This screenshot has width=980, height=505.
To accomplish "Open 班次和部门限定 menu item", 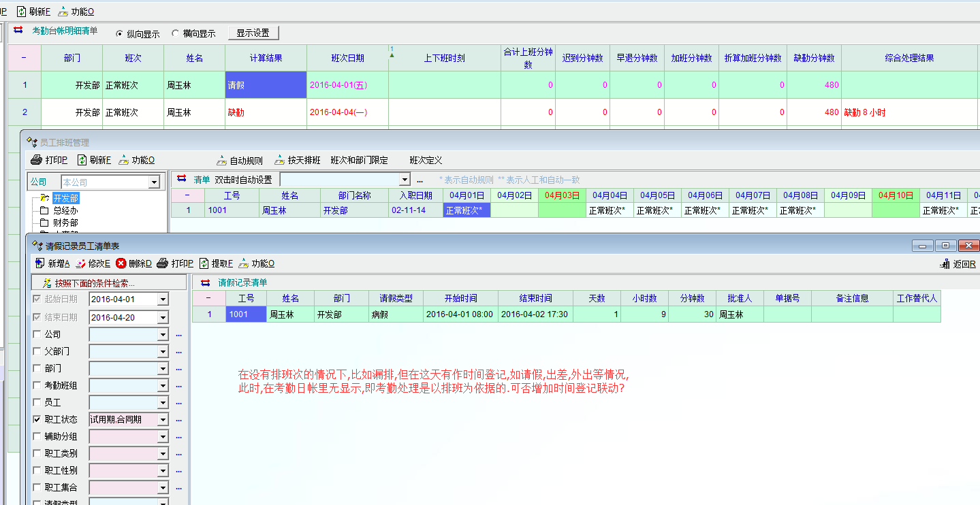I will tap(359, 161).
